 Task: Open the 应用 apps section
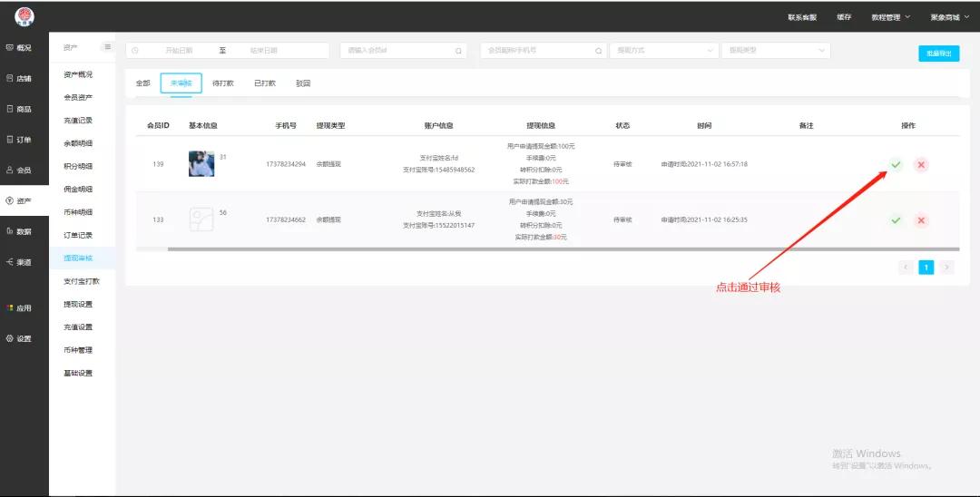24,307
